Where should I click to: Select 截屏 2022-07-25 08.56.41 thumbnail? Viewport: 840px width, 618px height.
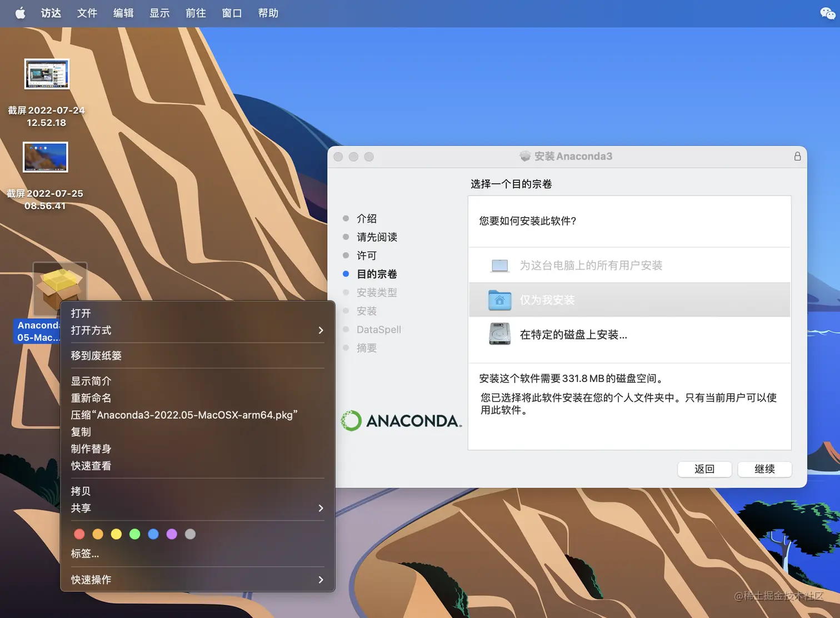46,157
